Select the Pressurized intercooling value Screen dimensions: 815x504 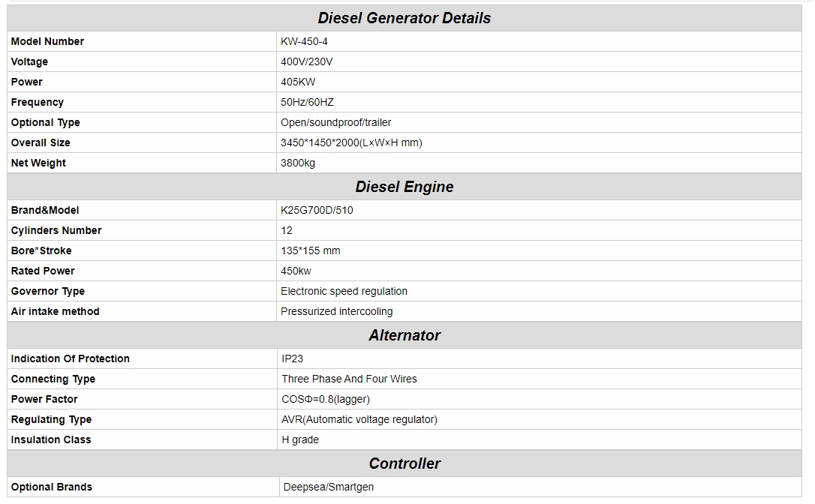tap(336, 311)
